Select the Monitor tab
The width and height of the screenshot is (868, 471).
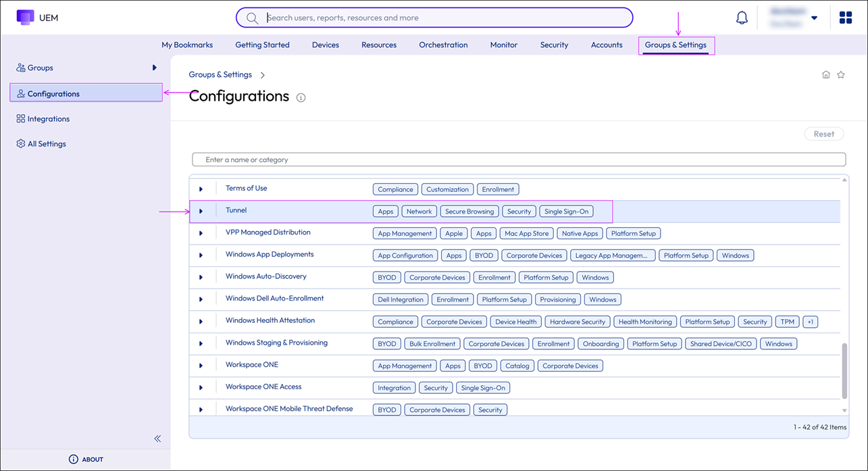coord(504,45)
